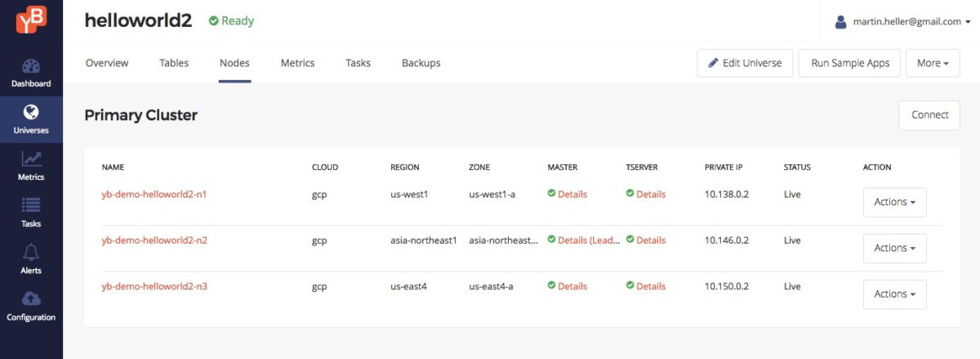This screenshot has width=980, height=359.
Task: Click region cell us-west1
Action: click(410, 195)
